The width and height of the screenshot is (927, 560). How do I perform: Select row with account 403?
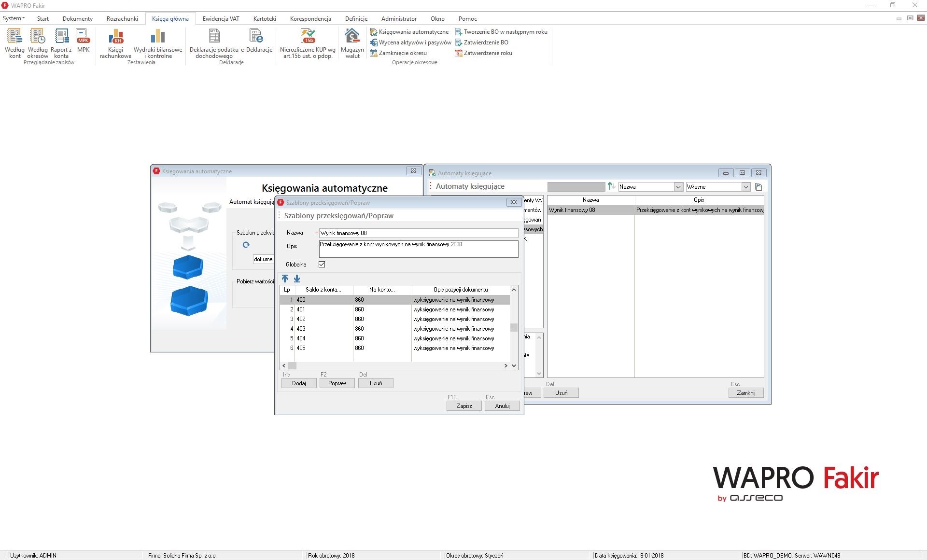coord(394,329)
